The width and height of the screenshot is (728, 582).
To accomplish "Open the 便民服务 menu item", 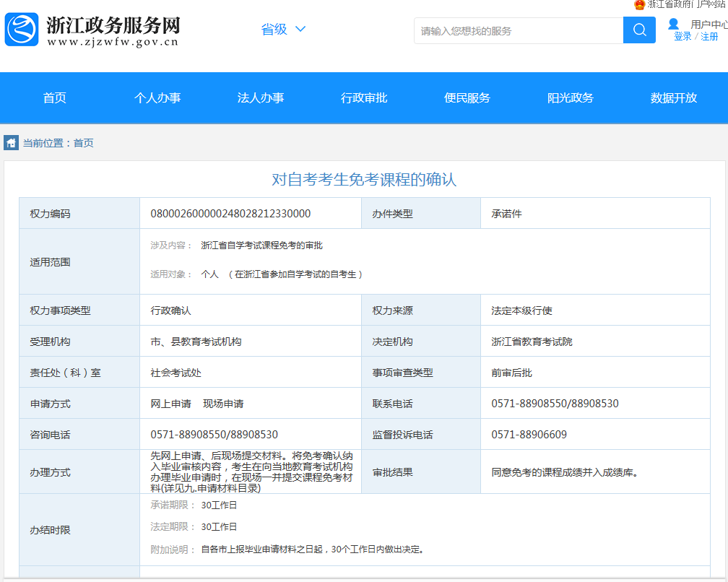I will (x=467, y=98).
